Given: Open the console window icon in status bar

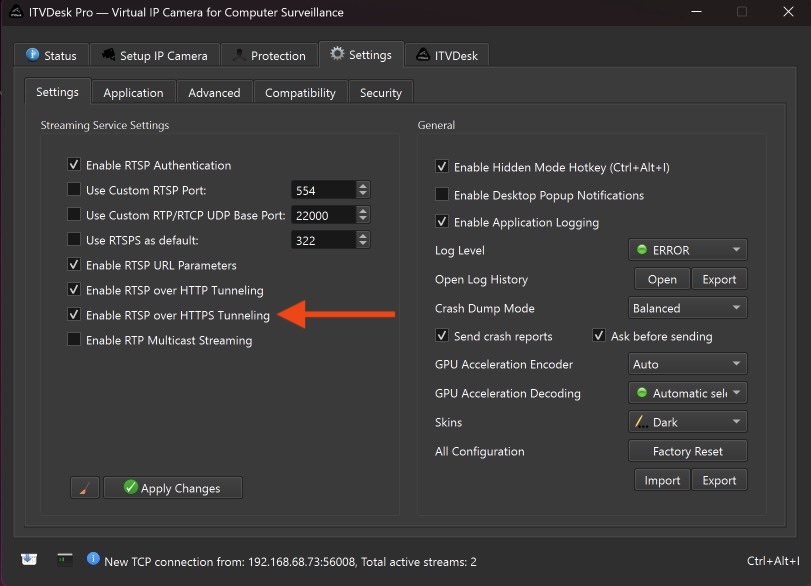Looking at the screenshot, I should point(65,559).
